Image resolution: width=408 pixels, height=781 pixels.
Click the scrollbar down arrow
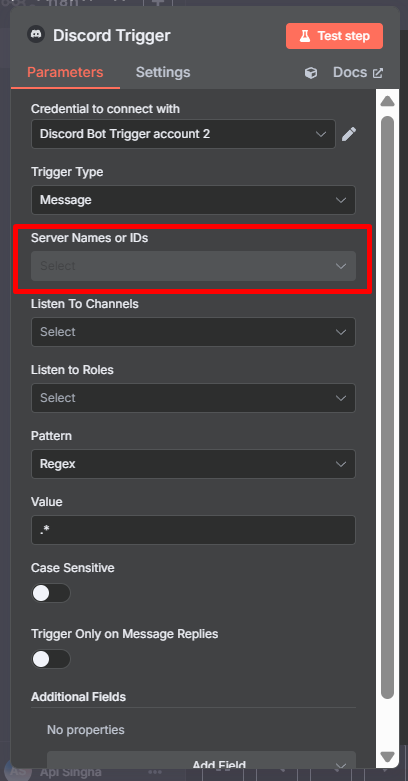point(387,757)
